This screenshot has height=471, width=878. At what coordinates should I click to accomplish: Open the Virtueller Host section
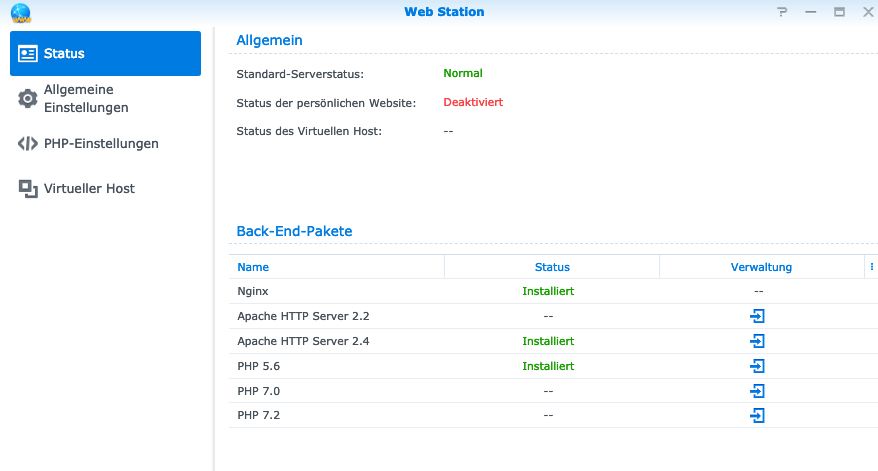coord(88,188)
